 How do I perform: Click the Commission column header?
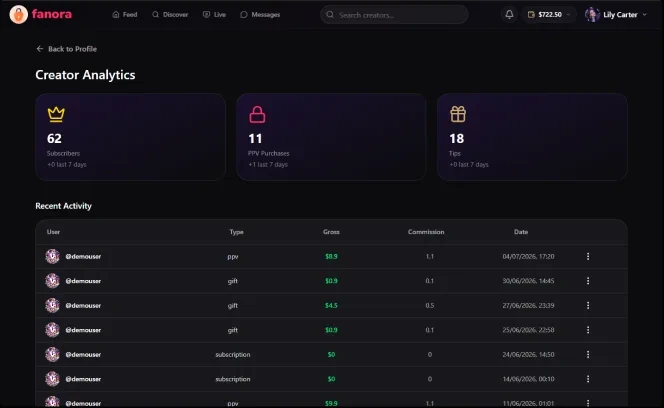tap(426, 232)
